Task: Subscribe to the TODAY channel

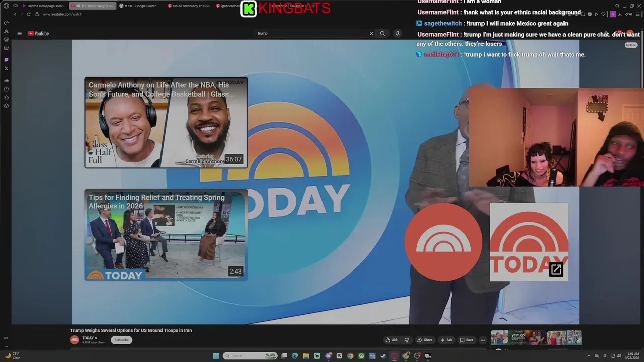Action: tap(121, 340)
